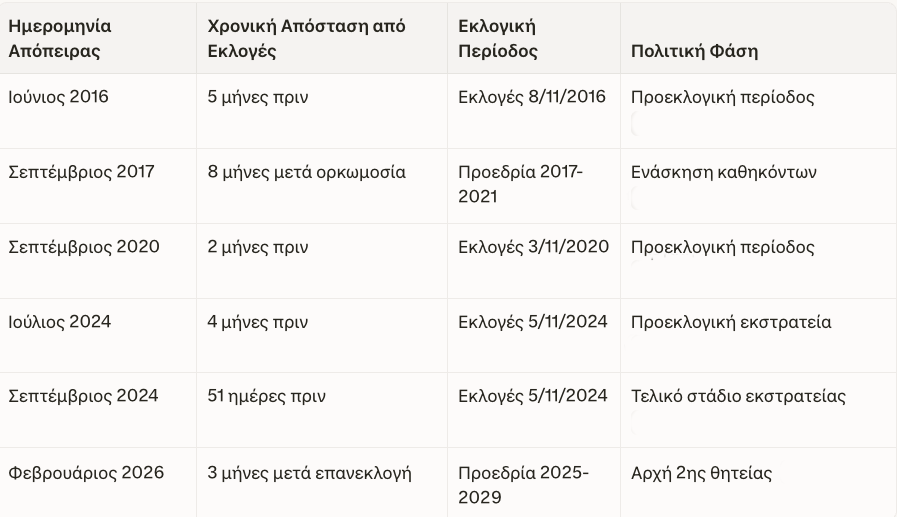
Task: Select the 'Εκλογική Περίοδος' column header
Action: (x=497, y=38)
